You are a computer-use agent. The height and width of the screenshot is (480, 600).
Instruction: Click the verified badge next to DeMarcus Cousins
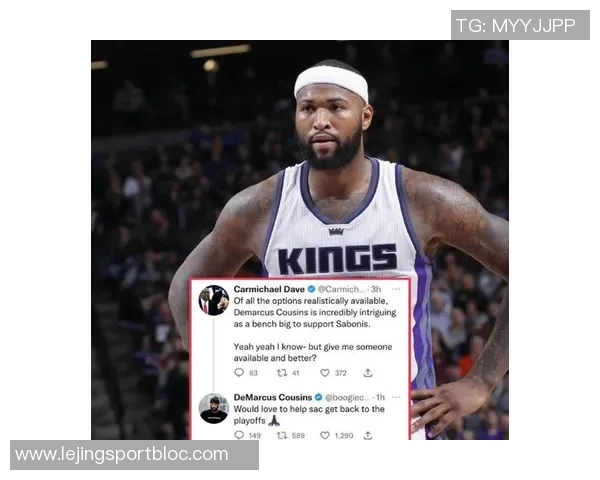pyautogui.click(x=318, y=397)
